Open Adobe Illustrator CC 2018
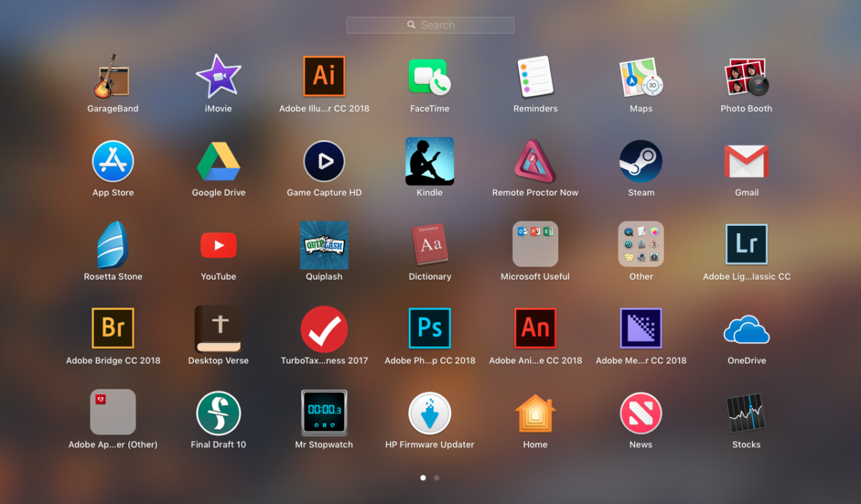The height and width of the screenshot is (504, 861). (324, 77)
